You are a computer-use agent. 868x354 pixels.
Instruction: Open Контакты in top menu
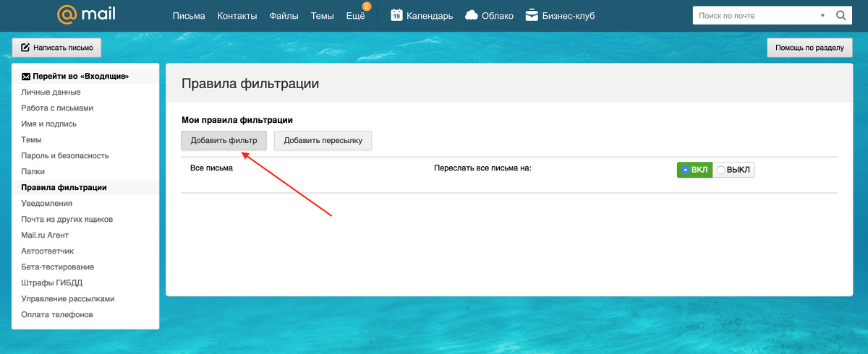(237, 16)
